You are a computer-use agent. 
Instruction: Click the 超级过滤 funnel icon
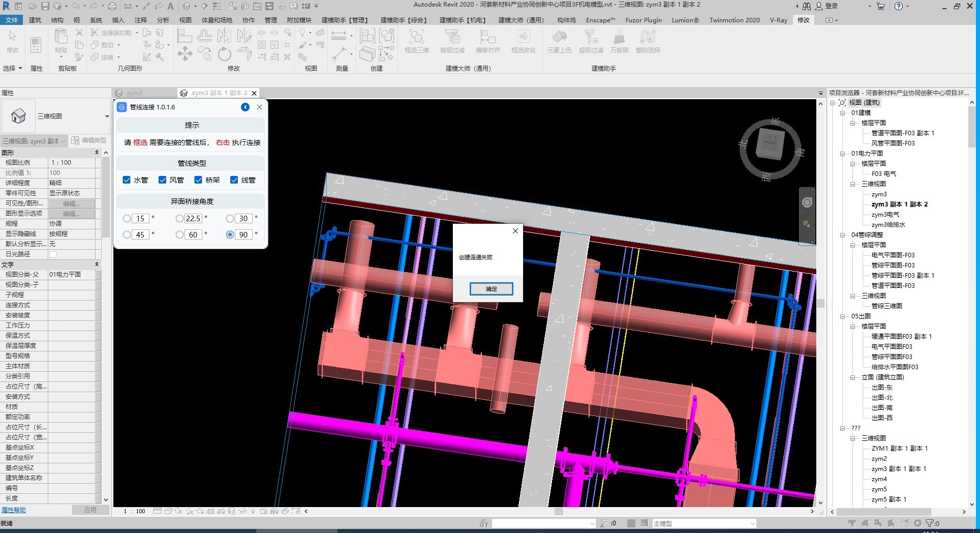click(591, 37)
